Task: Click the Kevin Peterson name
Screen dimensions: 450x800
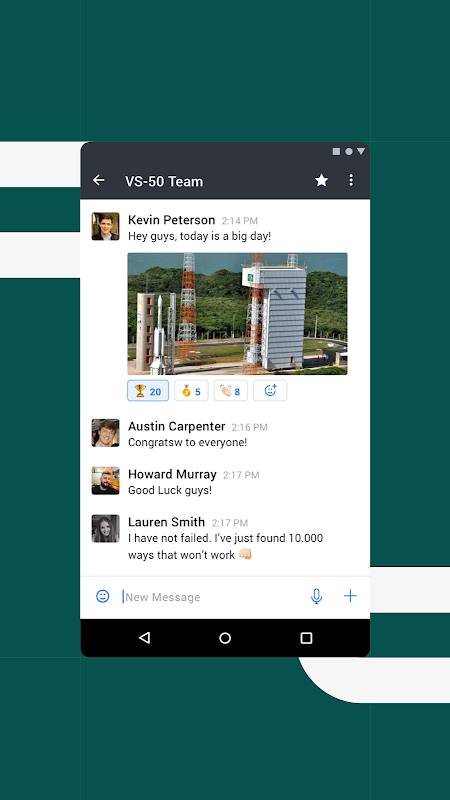Action: coord(171,220)
